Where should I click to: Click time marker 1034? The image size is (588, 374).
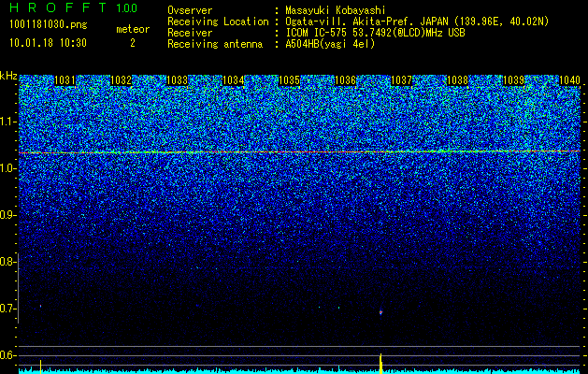pos(234,80)
